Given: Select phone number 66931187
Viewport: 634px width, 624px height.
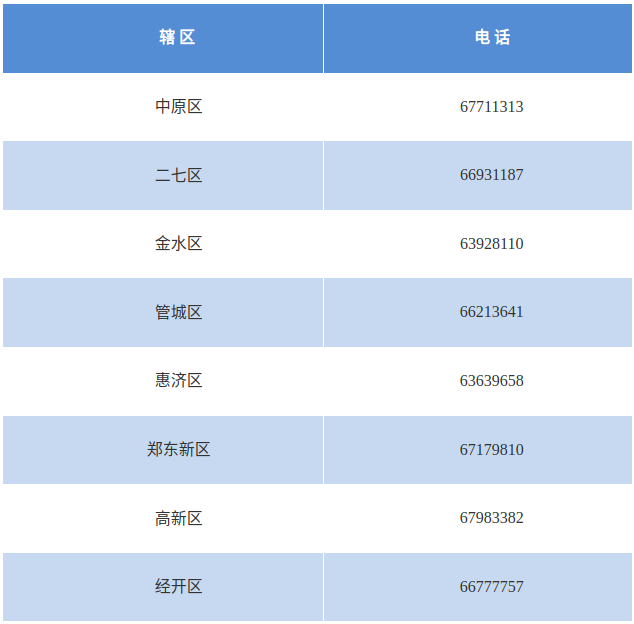Looking at the screenshot, I should 491,175.
